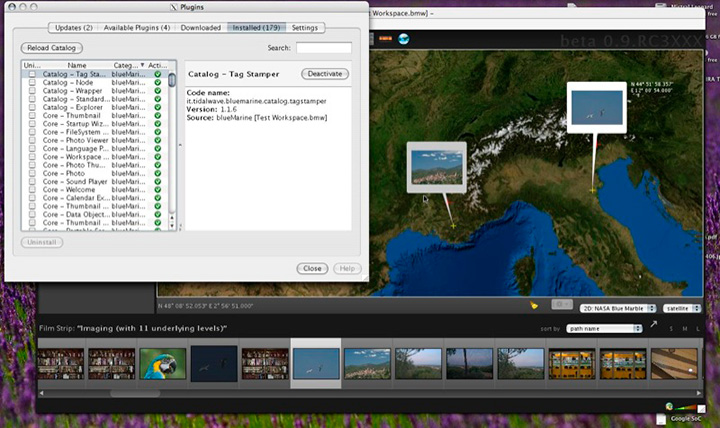720x428 pixels.
Task: Check uninstall box for Catalog – Node
Action: (x=32, y=83)
